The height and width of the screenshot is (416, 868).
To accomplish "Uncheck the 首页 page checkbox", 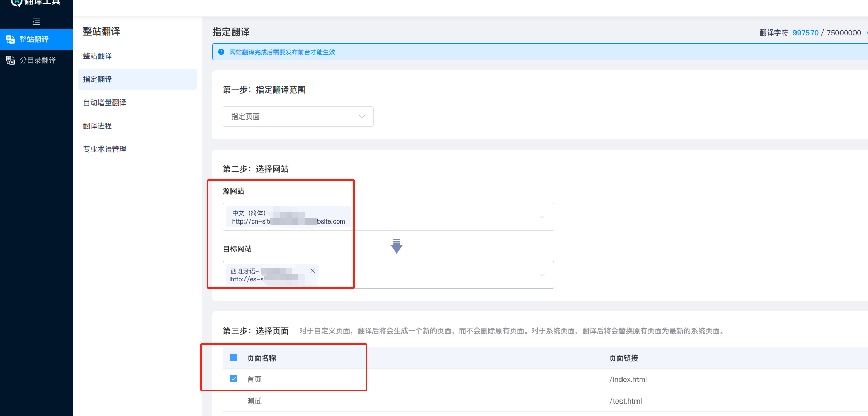I will pos(234,379).
